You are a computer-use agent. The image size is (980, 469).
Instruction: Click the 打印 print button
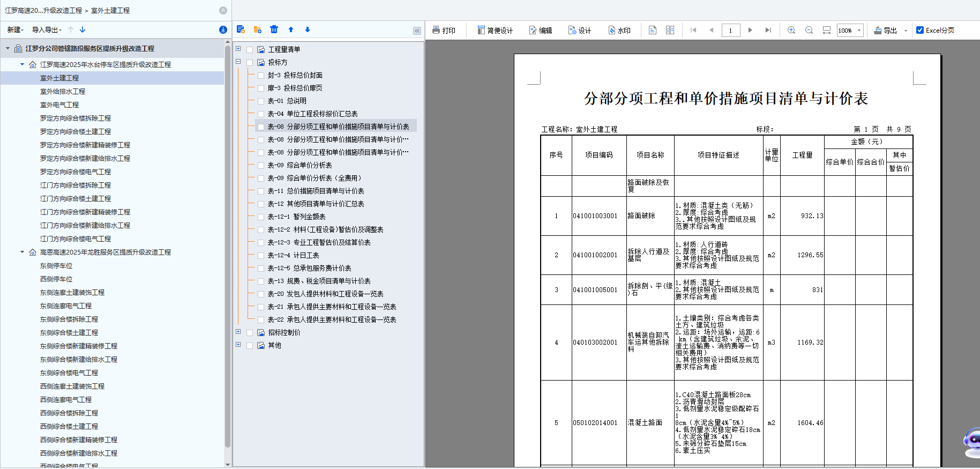click(x=444, y=30)
